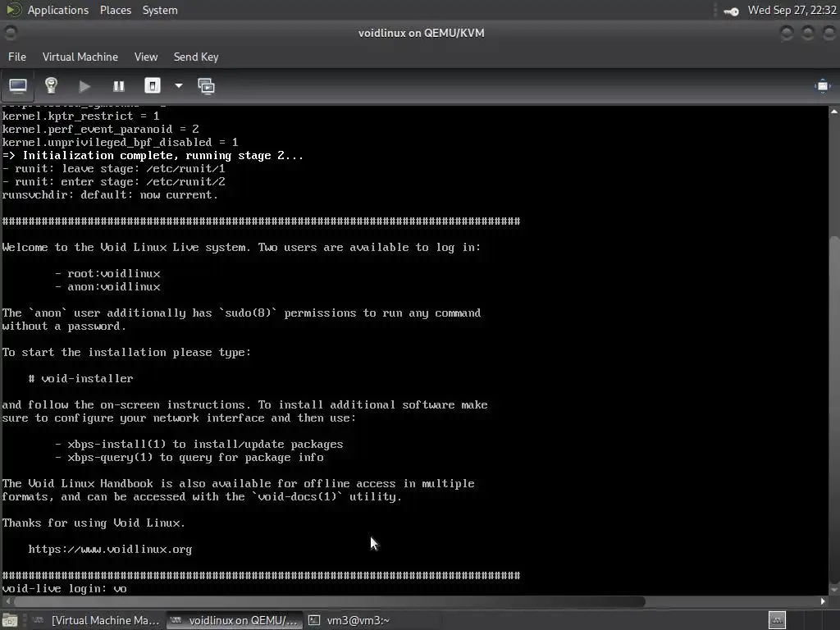Click the 'xbps-query(1)' line in console
This screenshot has height=630, width=840.
[x=189, y=457]
